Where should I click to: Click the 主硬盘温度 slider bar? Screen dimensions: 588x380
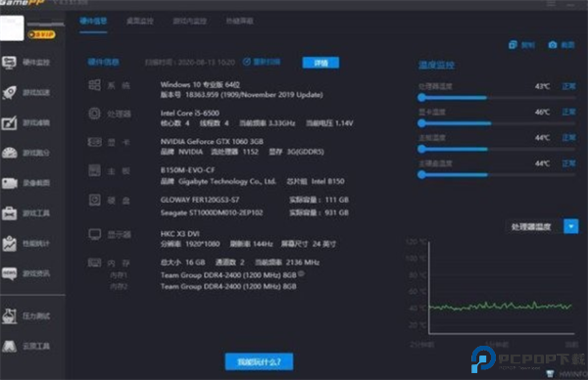click(x=497, y=174)
